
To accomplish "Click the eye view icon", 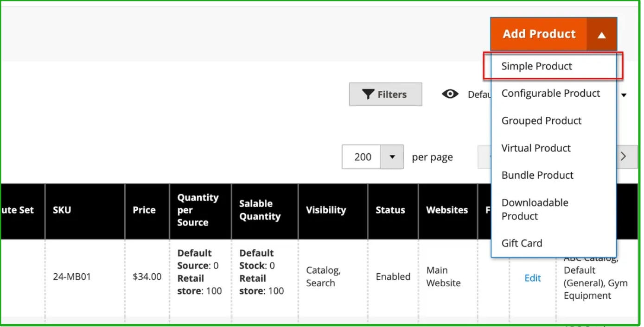I will pos(450,94).
